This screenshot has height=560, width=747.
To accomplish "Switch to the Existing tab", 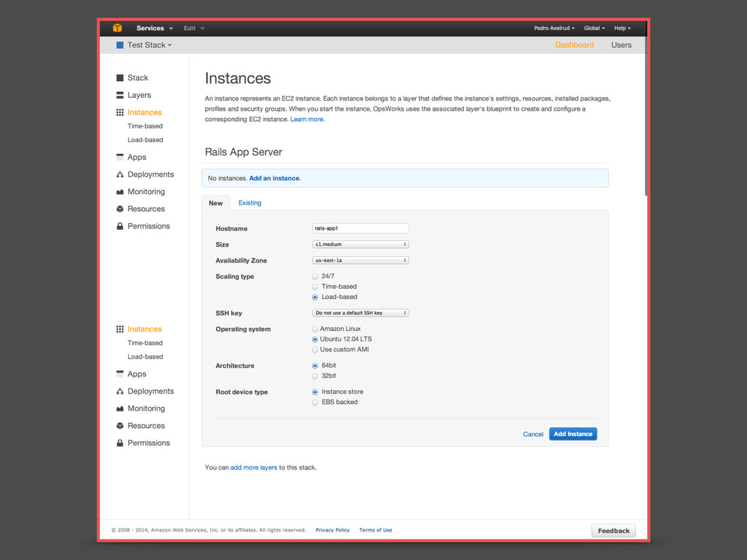I will coord(249,203).
